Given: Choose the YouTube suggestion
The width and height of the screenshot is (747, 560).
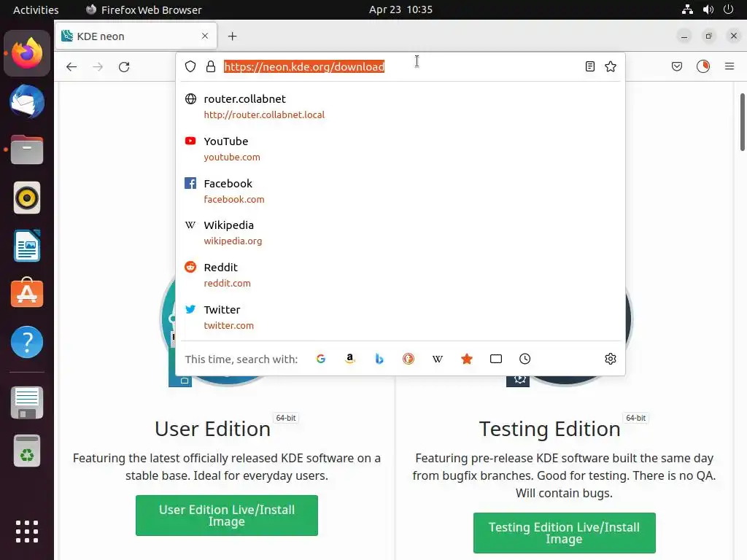Looking at the screenshot, I should (400, 149).
